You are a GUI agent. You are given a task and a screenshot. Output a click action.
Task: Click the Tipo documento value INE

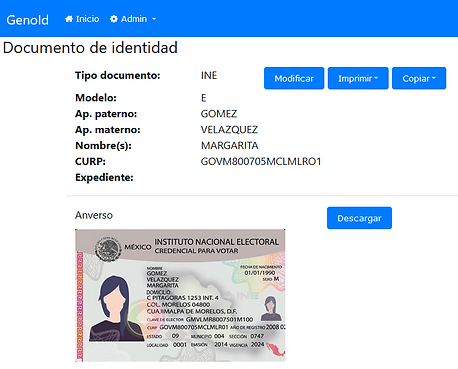click(209, 75)
